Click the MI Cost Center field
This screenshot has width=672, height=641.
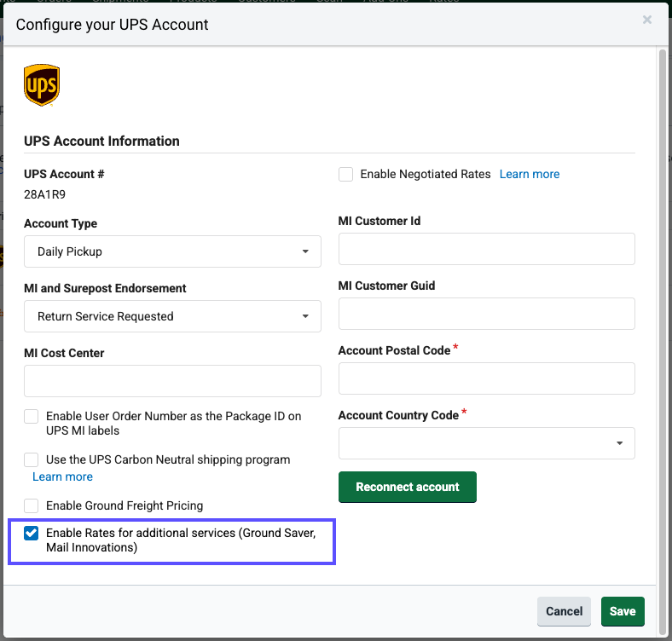point(172,381)
